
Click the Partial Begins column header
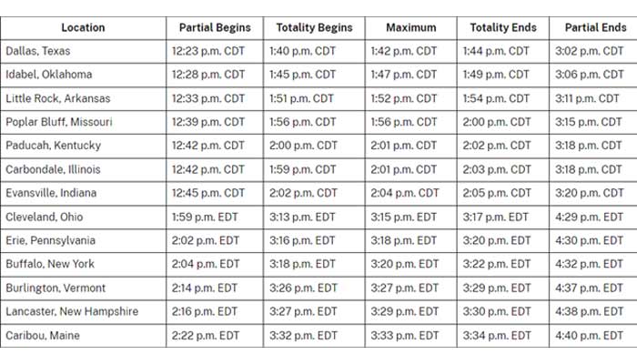(x=215, y=27)
